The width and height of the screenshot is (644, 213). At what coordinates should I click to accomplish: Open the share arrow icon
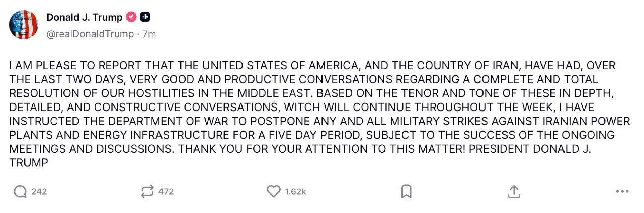tap(513, 191)
